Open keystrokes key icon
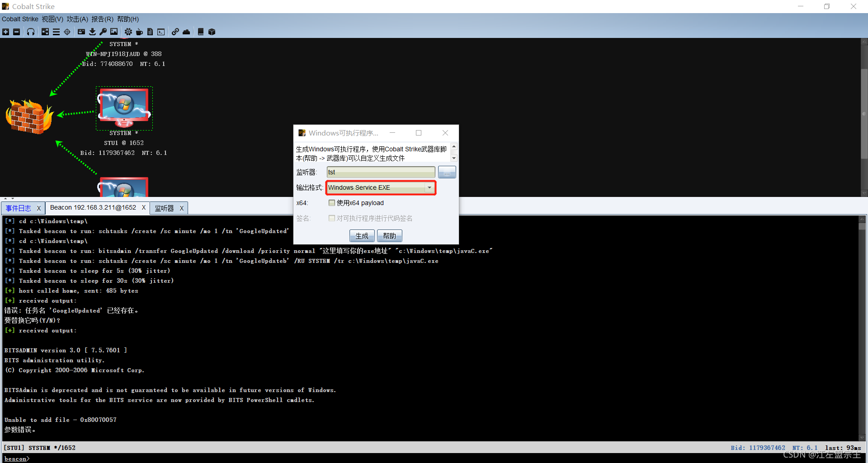 pyautogui.click(x=103, y=32)
